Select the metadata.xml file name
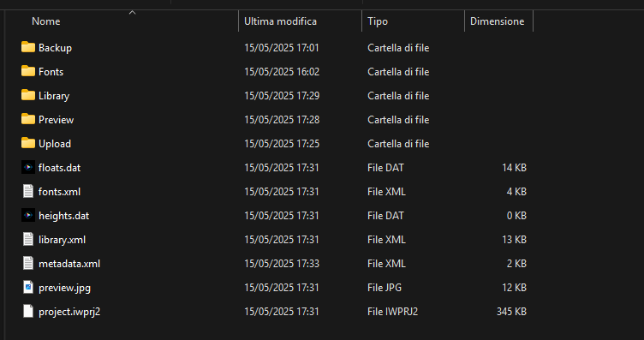This screenshot has height=340, width=644. 69,263
